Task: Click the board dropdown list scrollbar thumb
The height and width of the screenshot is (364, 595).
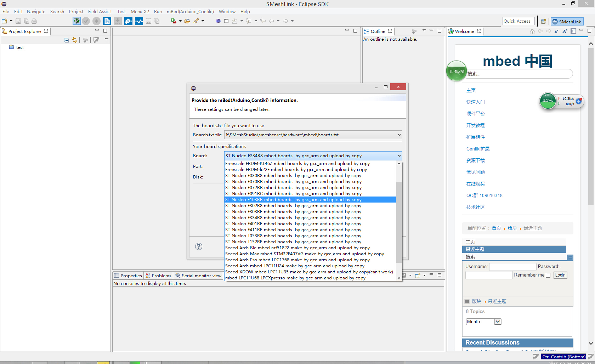Action: 399,222
